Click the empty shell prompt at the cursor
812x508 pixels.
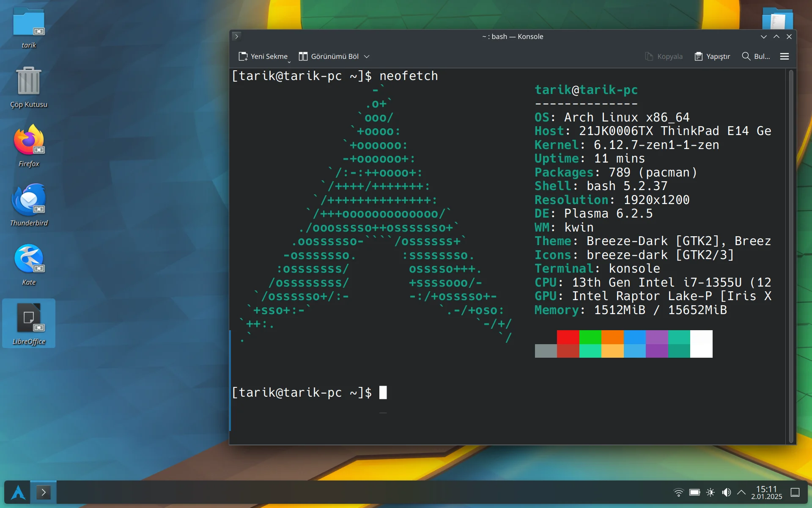coord(383,392)
